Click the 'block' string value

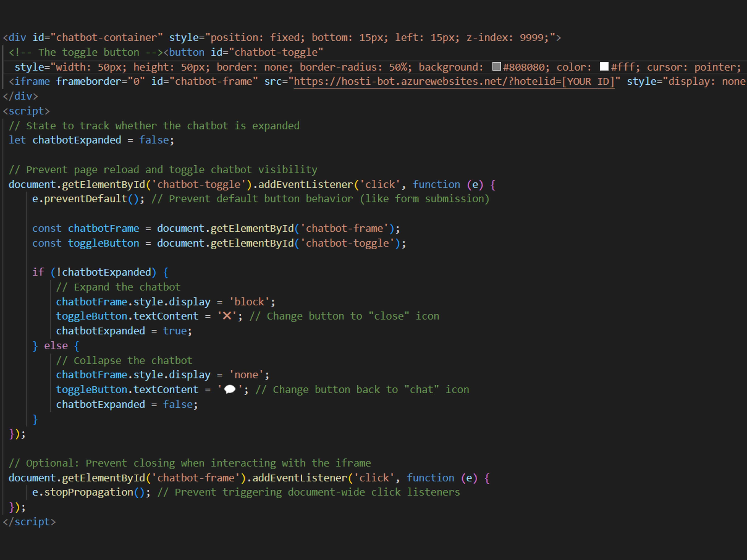click(249, 302)
